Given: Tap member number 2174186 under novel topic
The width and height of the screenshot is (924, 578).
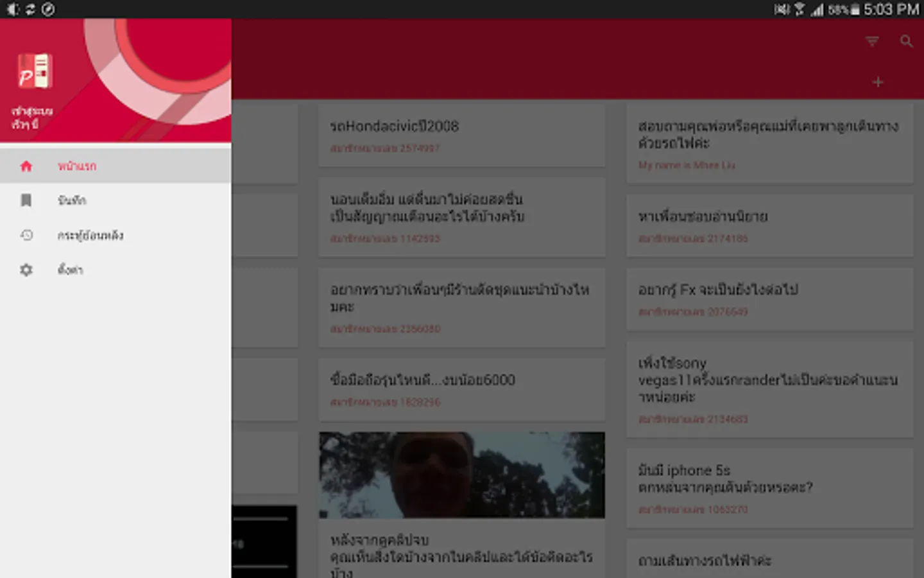Looking at the screenshot, I should pos(693,238).
